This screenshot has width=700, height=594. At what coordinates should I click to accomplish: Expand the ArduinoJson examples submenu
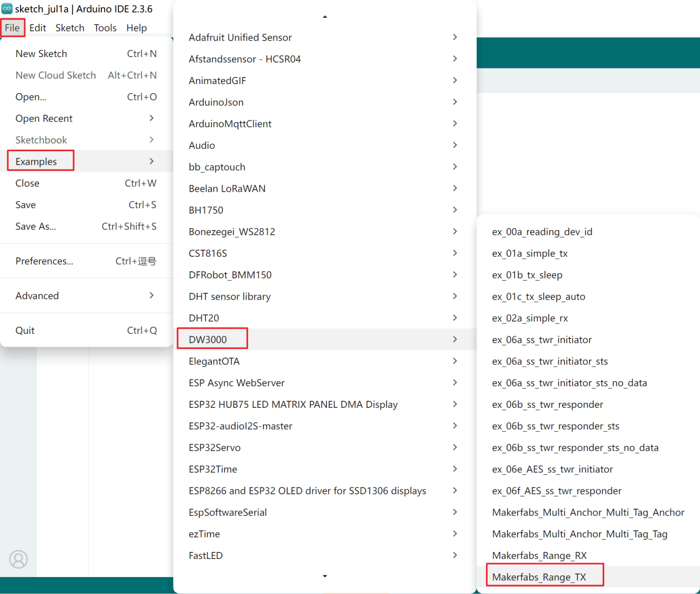pyautogui.click(x=325, y=102)
